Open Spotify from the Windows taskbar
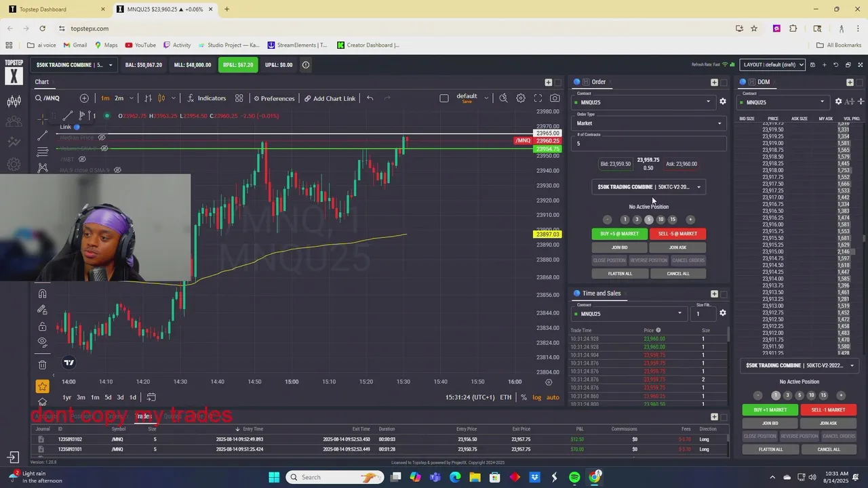This screenshot has width=868, height=488. (574, 477)
